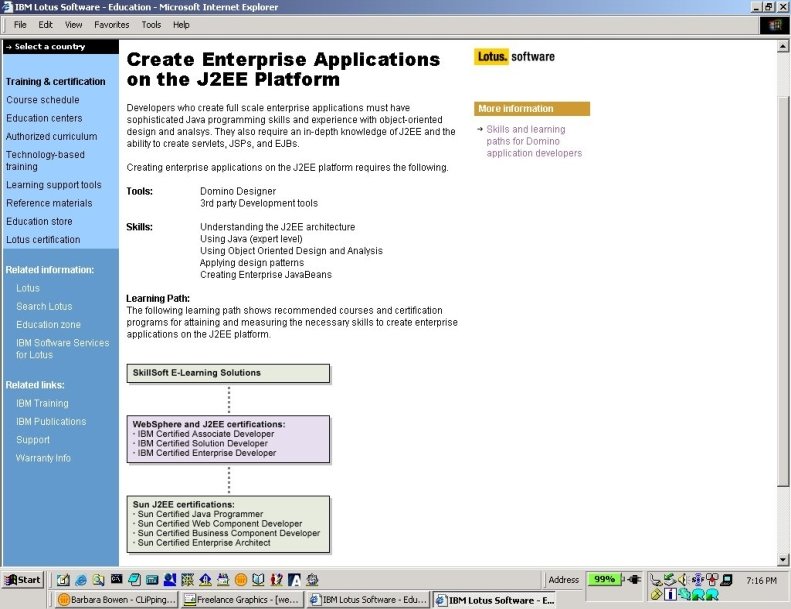Image resolution: width=791 pixels, height=609 pixels.
Task: Open the Warranty Info link
Action: 43,458
